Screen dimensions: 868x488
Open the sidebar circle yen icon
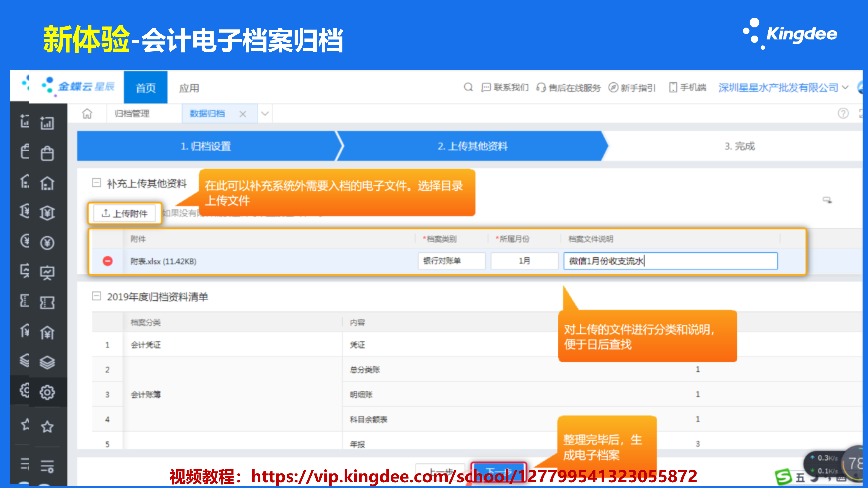click(x=47, y=243)
